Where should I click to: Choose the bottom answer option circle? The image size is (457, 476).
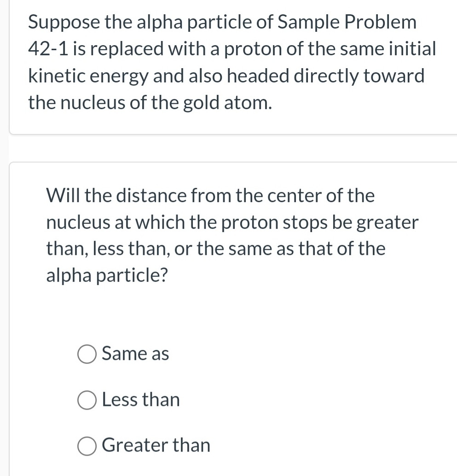coord(87,446)
